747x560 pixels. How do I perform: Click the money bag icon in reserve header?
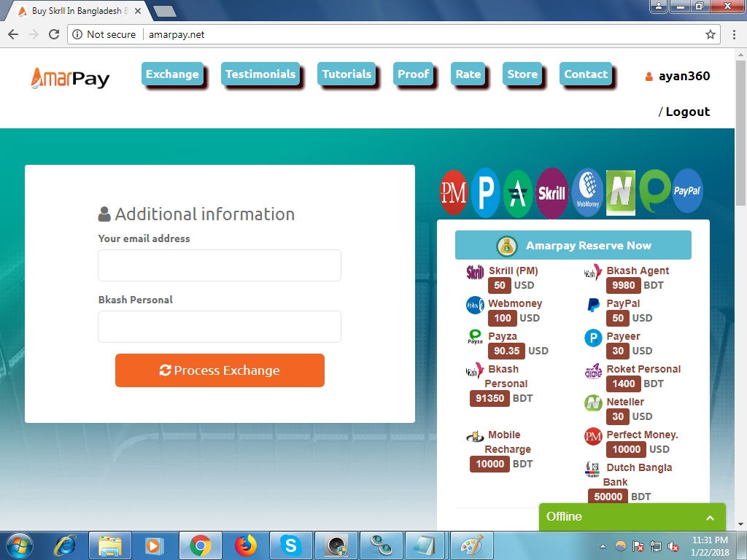coord(507,246)
